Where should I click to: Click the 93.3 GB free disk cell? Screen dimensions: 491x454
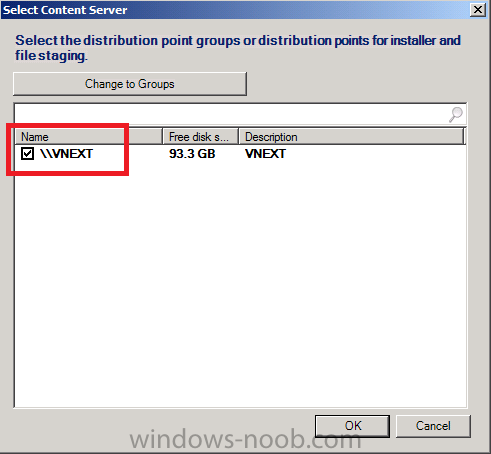click(x=192, y=154)
